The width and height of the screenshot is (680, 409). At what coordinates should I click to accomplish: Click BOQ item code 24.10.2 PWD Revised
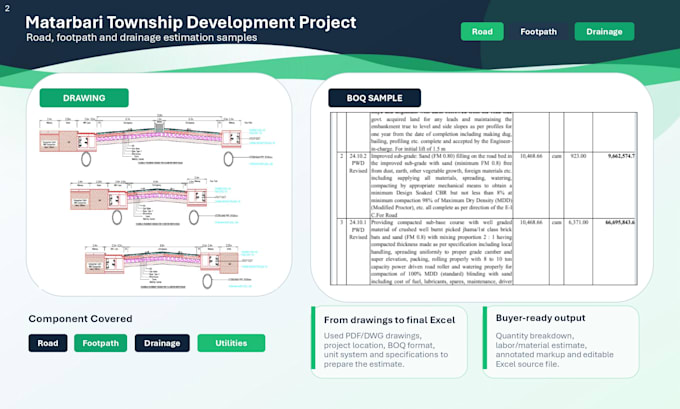(358, 163)
